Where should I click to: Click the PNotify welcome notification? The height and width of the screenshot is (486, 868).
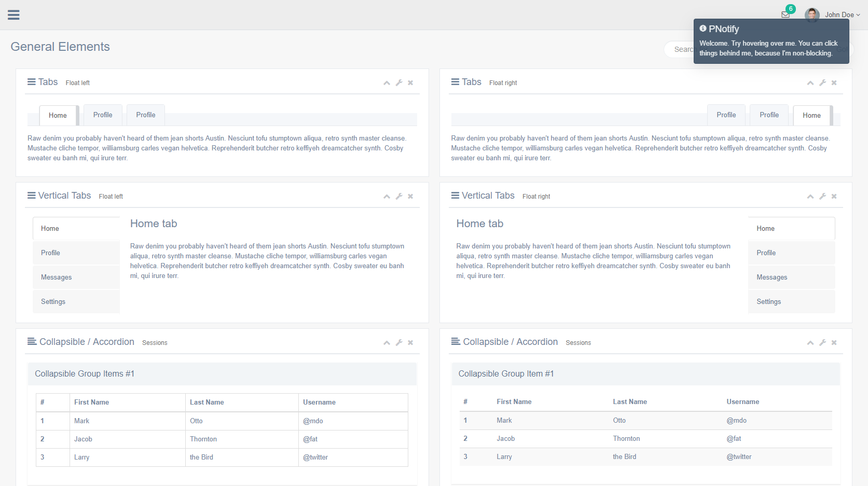pos(771,41)
